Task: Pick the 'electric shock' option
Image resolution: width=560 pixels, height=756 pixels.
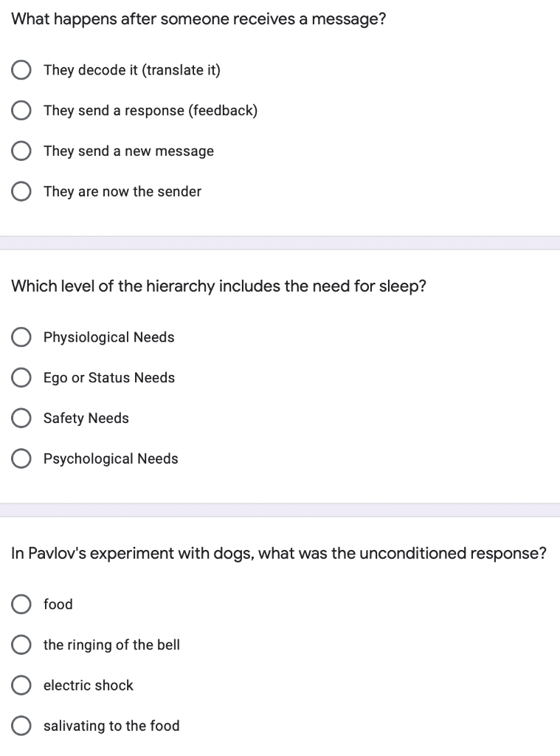Action: [x=21, y=686]
